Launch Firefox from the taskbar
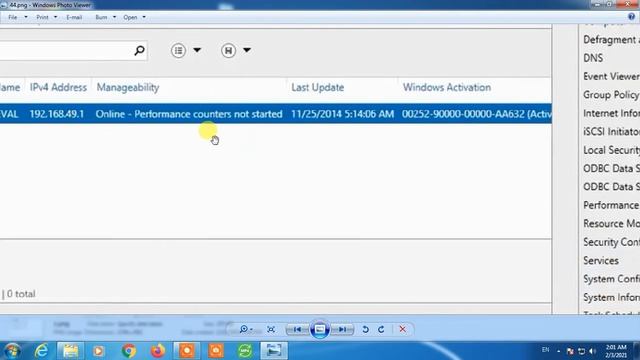This screenshot has width=640, height=360. point(158,351)
